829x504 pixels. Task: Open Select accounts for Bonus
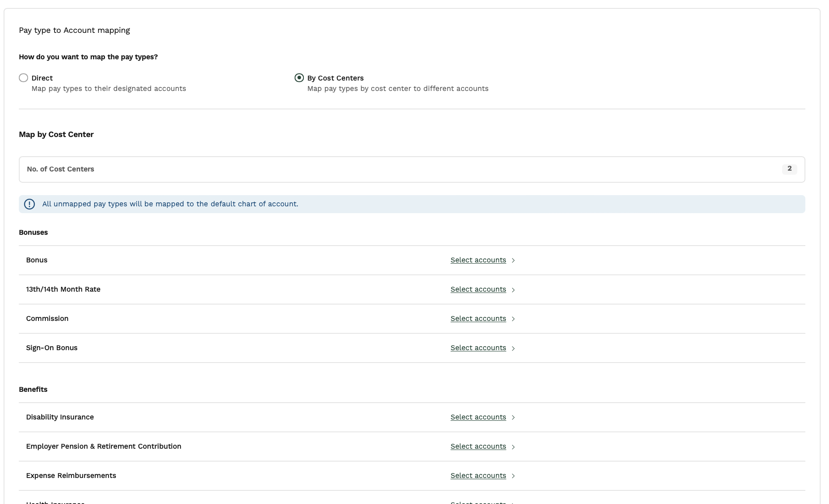tap(478, 260)
